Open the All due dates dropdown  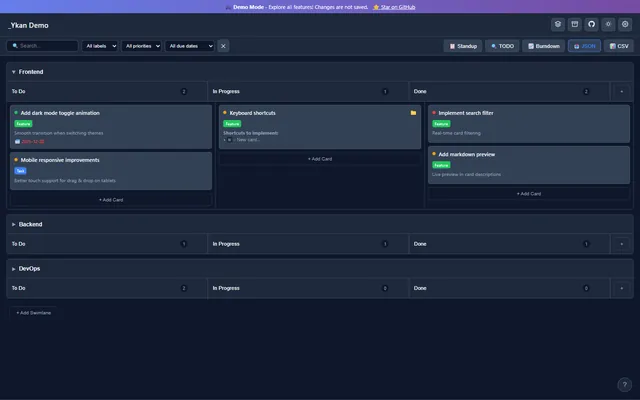pos(190,46)
